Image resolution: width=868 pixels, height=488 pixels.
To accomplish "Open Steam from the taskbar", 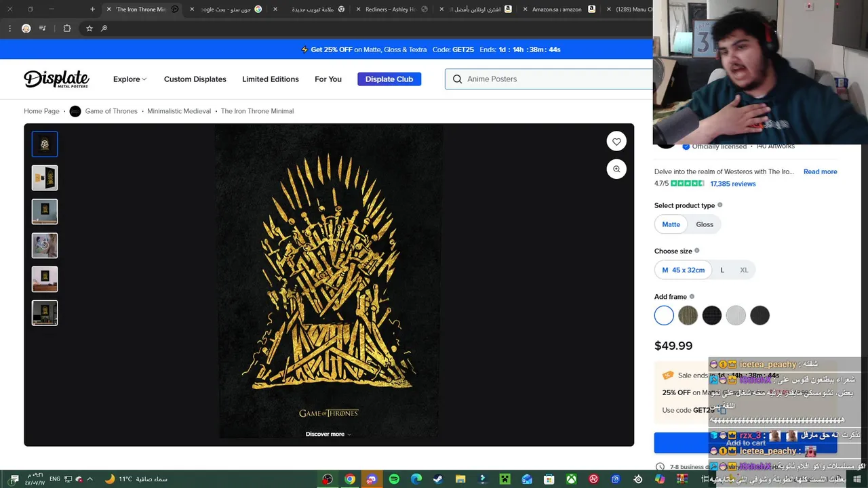I will 438,479.
